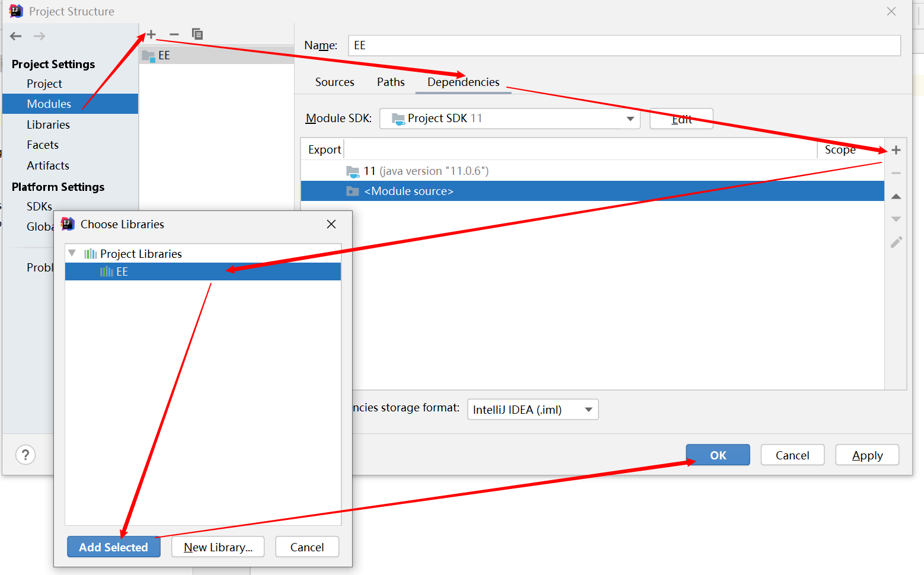The image size is (924, 575).
Task: Move dependency down arrow
Action: click(x=896, y=219)
